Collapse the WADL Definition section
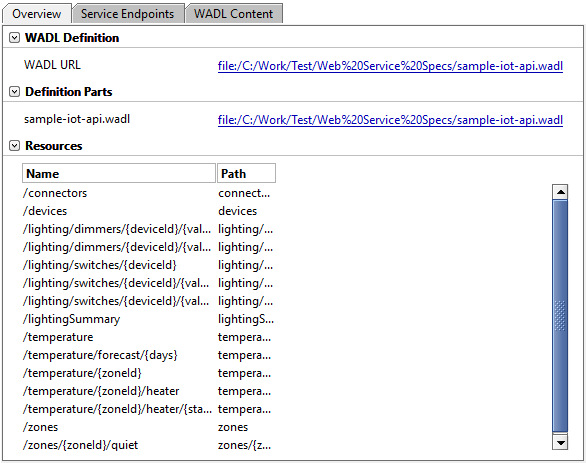 pos(14,38)
